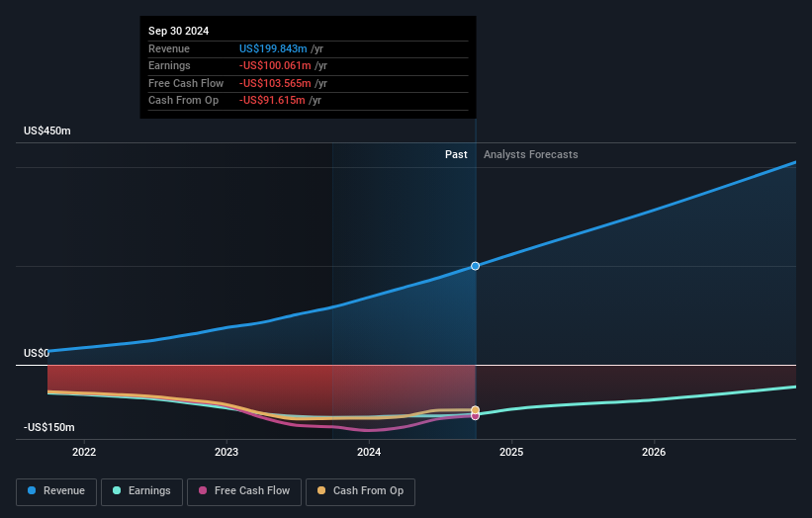This screenshot has width=812, height=518.
Task: Click the Earnings row label in tooltip
Action: 169,65
